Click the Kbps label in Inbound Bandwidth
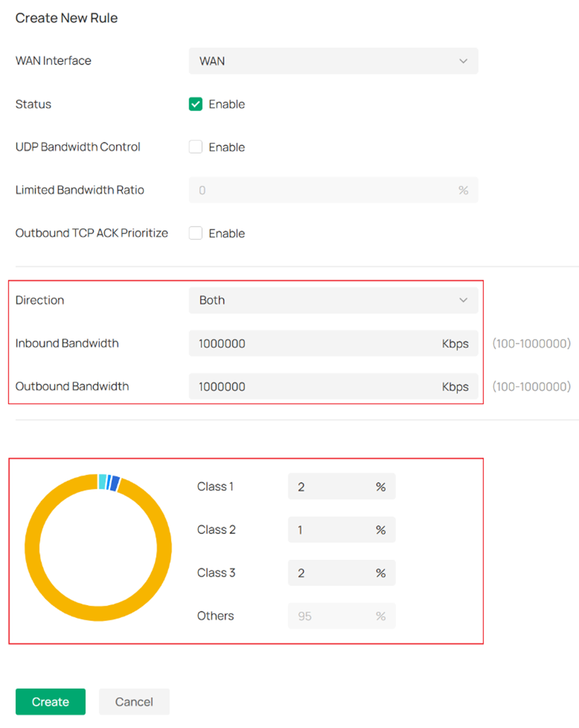This screenshot has width=579, height=728. (455, 343)
